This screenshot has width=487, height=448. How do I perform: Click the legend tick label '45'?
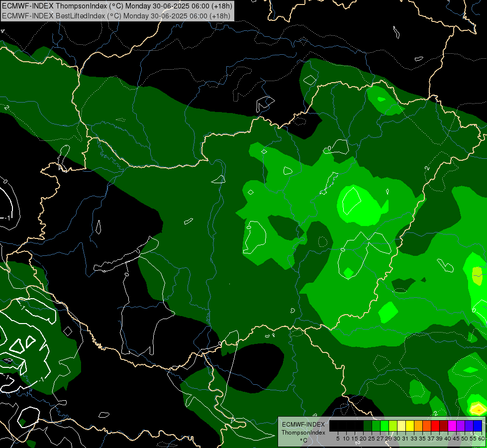tap(456, 439)
